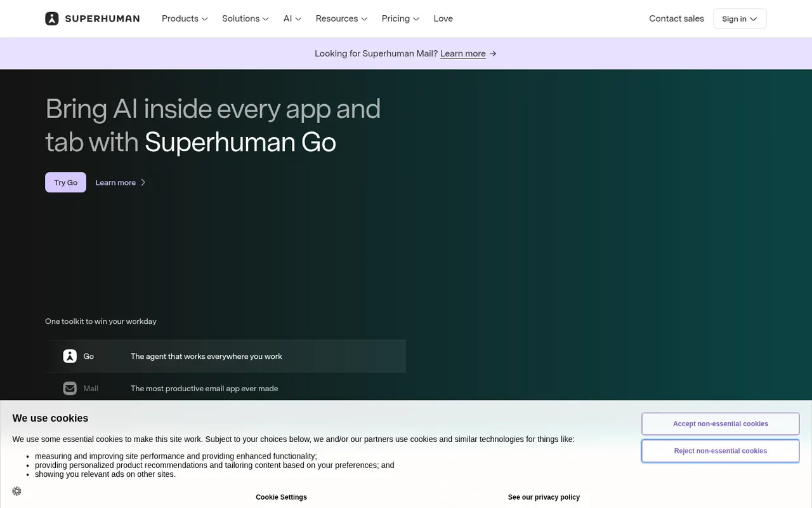The width and height of the screenshot is (812, 508).
Task: Click the chevron next to hero Learn more
Action: pos(143,182)
